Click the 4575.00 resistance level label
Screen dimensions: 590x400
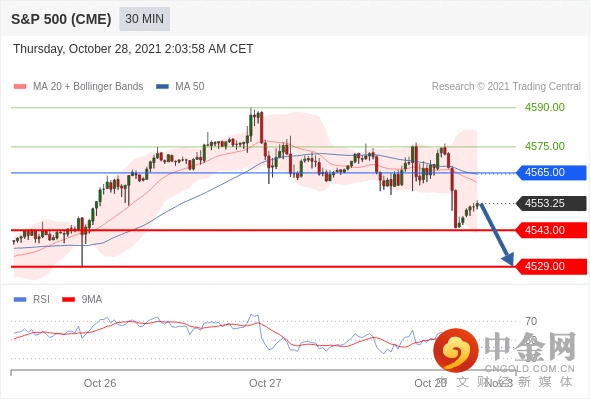point(544,146)
